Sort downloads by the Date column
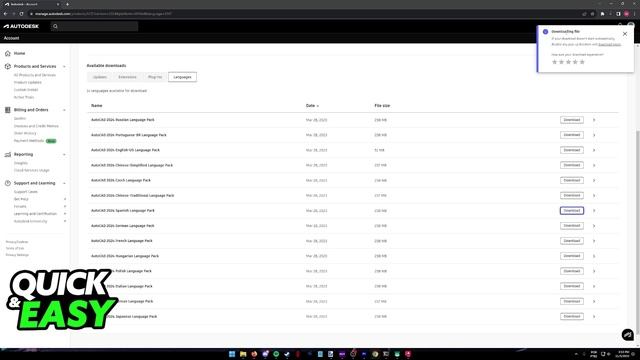Screen dimensions: 640x360 [312, 106]
